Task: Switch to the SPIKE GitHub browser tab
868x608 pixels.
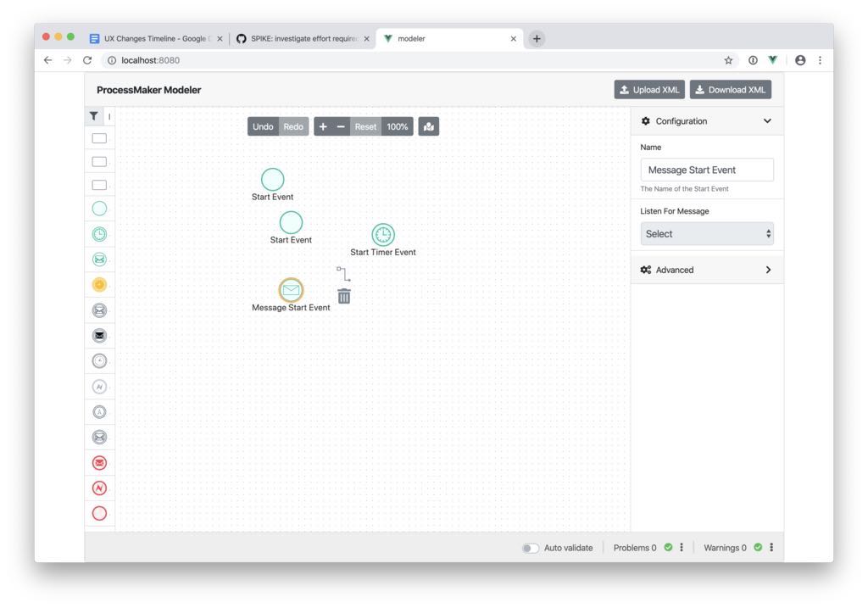Action: 301,38
